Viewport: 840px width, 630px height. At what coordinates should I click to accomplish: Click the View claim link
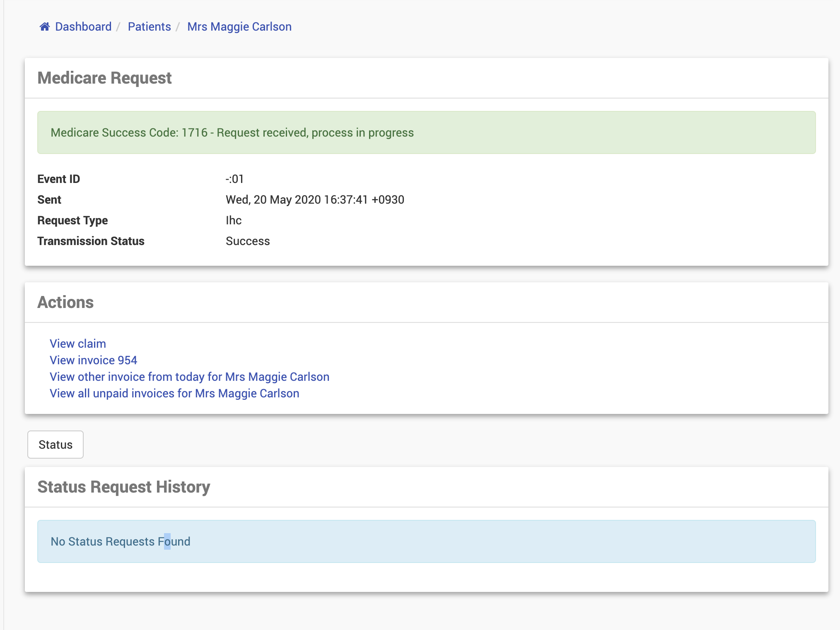click(78, 344)
